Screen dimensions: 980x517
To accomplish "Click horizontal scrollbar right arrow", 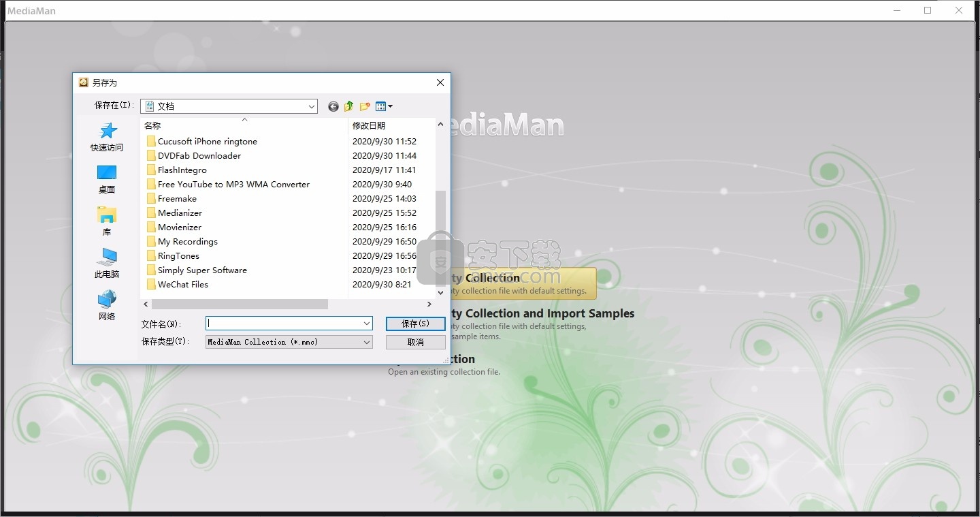I will tap(429, 304).
